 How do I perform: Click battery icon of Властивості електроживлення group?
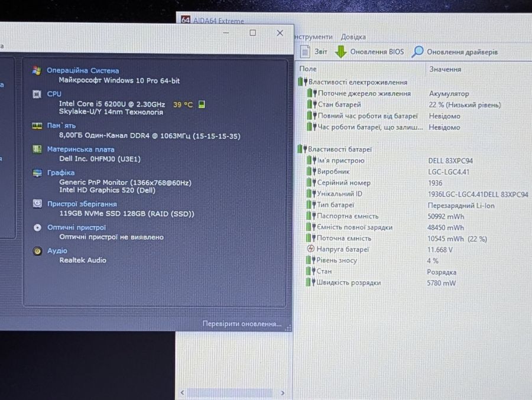click(303, 82)
